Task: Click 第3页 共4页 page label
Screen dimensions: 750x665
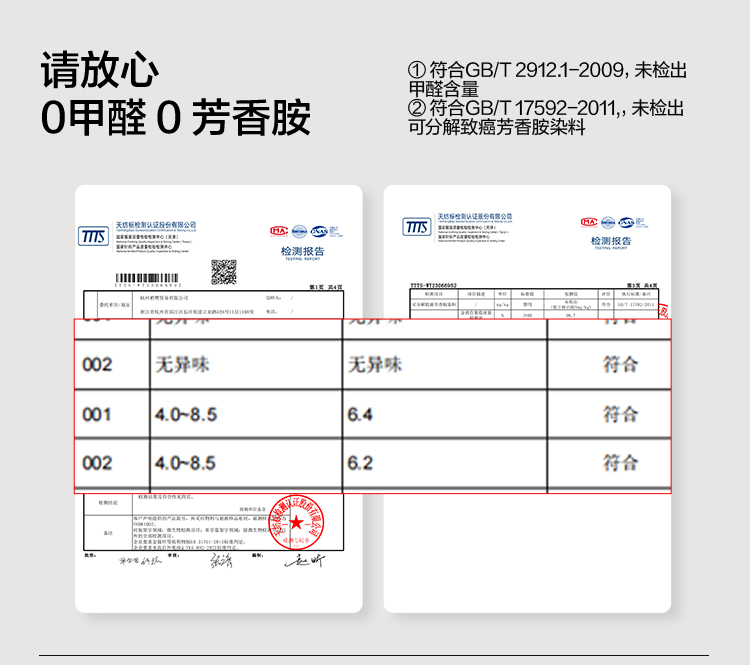Action: 642,285
